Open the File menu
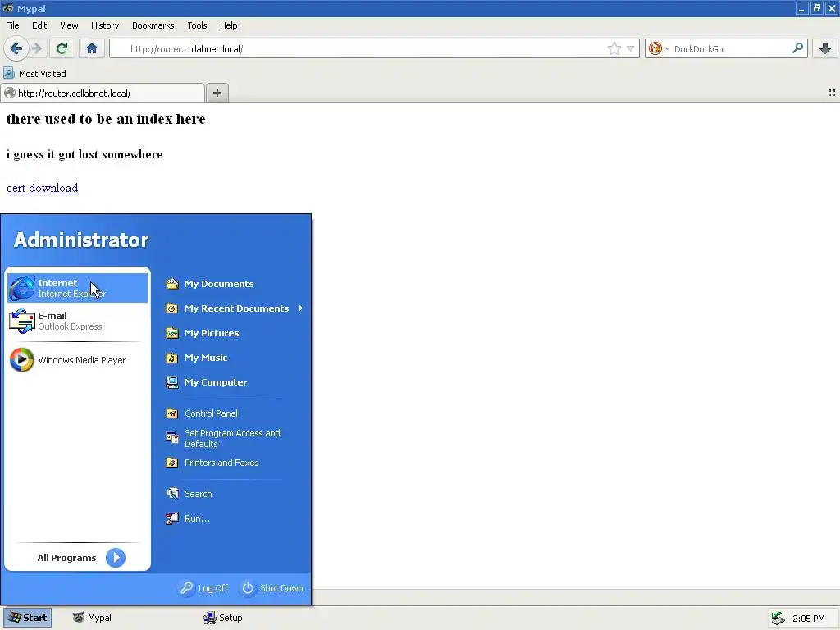 pos(12,25)
